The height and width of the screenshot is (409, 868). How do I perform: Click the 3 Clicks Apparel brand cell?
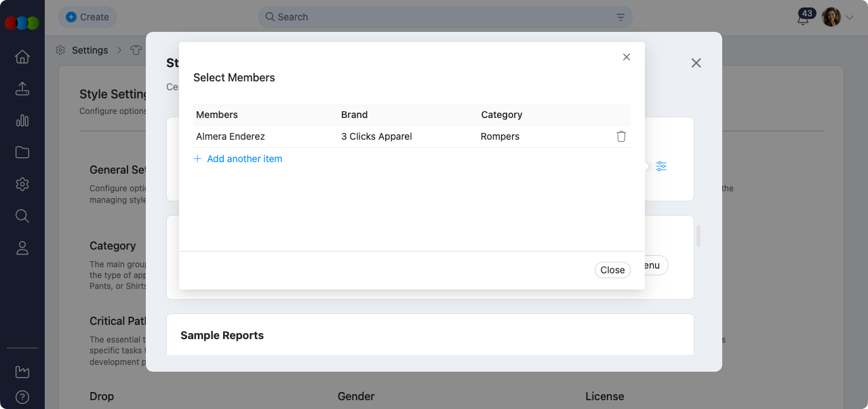pyautogui.click(x=376, y=136)
